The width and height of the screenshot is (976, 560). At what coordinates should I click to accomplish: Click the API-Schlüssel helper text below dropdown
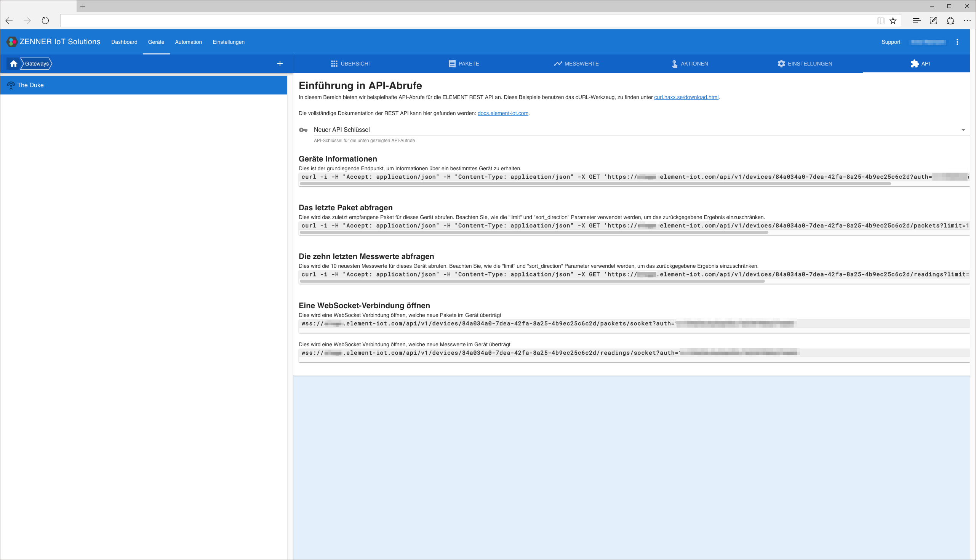pyautogui.click(x=364, y=141)
